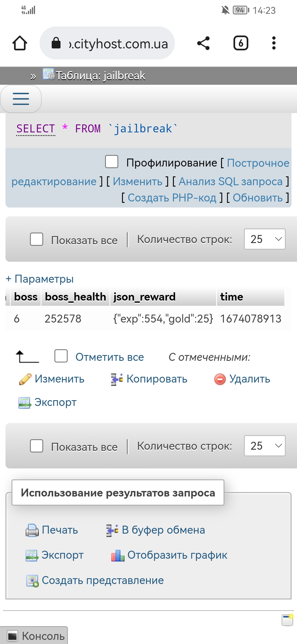Click the pencil Edit (Изменить) icon

coord(25,379)
